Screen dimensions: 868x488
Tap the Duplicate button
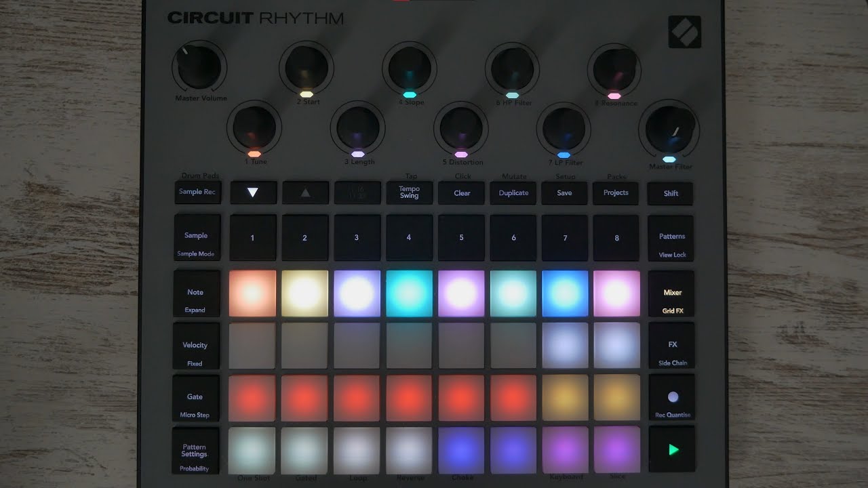(x=513, y=192)
